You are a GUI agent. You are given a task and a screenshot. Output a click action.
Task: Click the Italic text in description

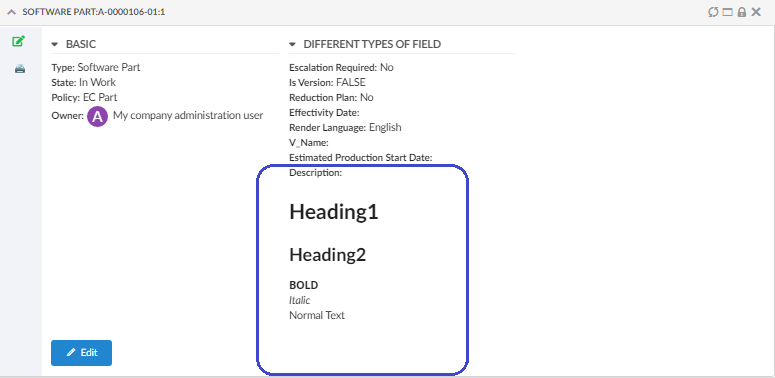(x=300, y=300)
